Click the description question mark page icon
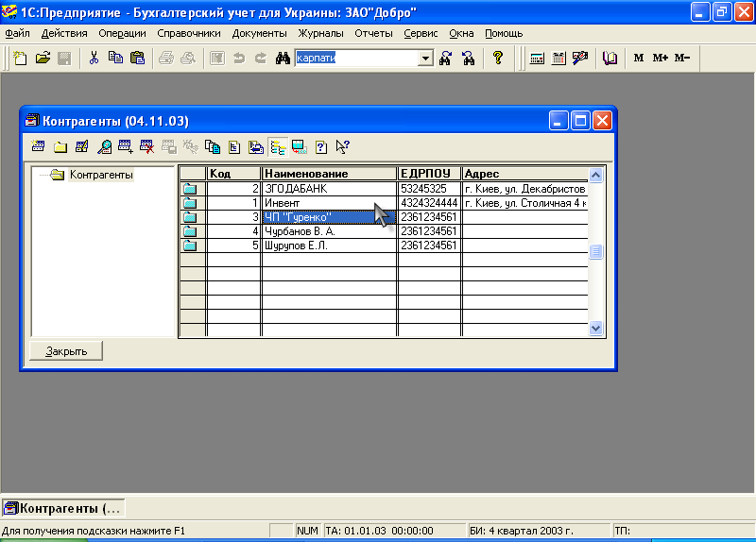 tap(321, 147)
